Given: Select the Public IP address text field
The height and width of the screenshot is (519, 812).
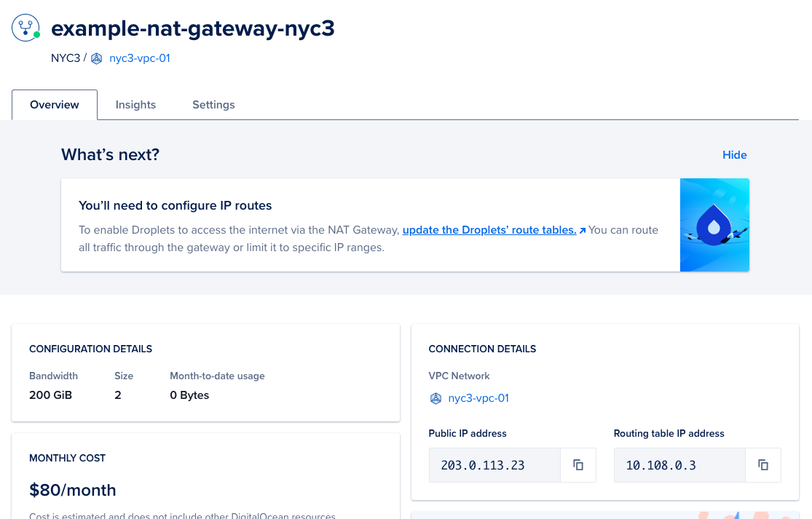Looking at the screenshot, I should (494, 464).
